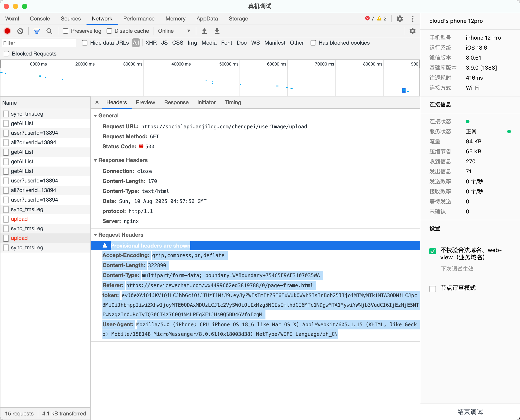
Task: Open the Online throttling dropdown
Action: [x=174, y=31]
